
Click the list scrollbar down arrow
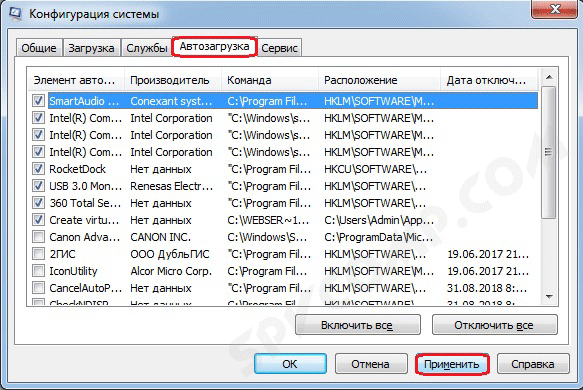[549, 297]
